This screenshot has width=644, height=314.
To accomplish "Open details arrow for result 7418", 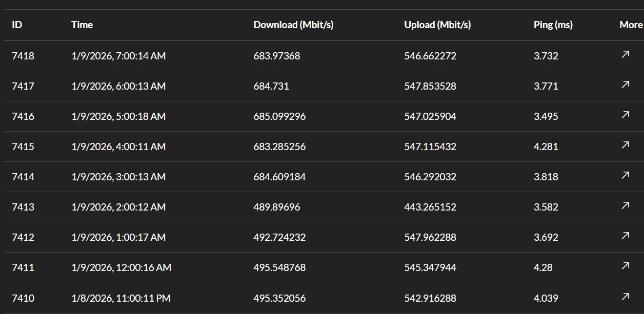I will click(x=625, y=54).
